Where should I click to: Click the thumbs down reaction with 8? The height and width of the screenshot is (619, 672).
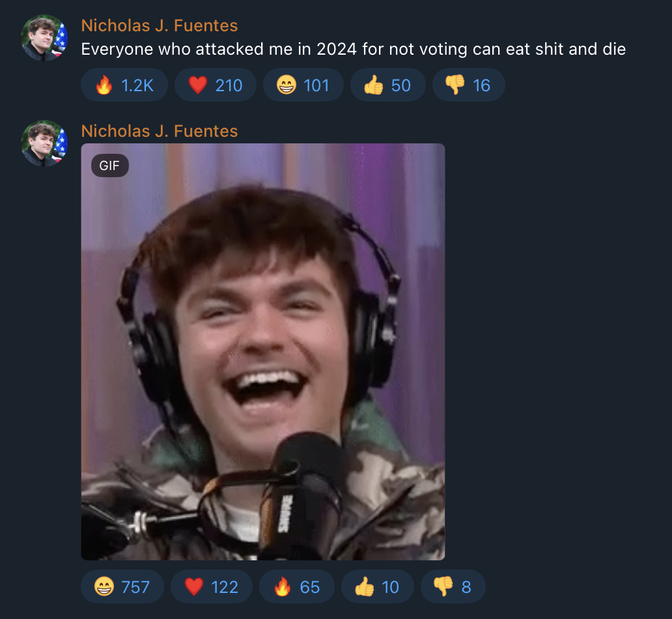point(453,586)
